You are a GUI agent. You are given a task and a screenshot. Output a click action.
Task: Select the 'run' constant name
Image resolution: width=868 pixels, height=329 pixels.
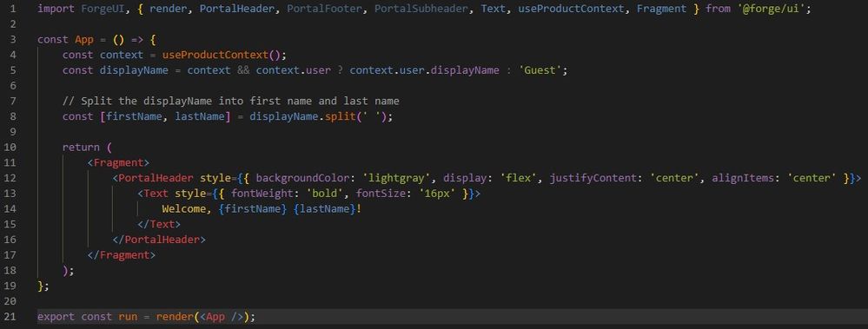point(128,317)
